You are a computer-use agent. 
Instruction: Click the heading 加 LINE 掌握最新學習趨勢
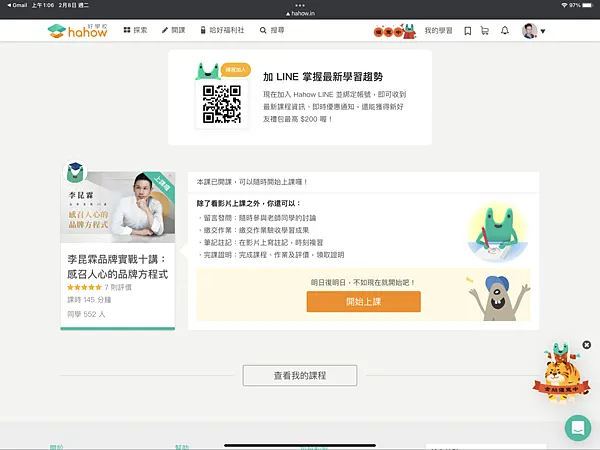point(323,77)
